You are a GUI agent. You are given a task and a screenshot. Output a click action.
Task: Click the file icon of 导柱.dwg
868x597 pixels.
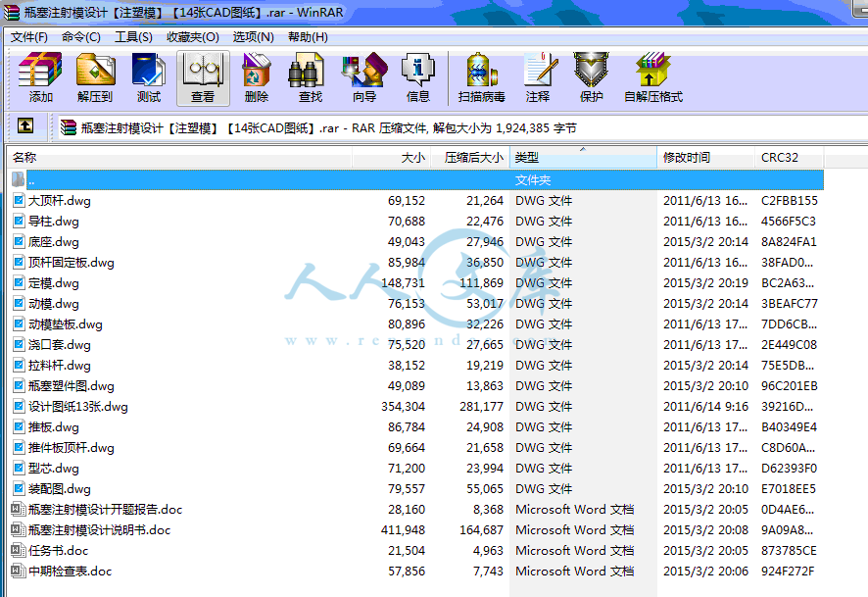19,221
